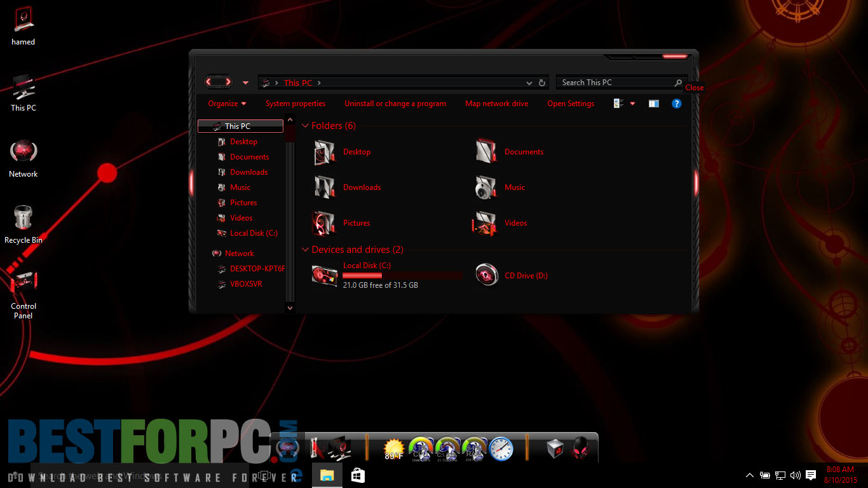
Task: Select hamed desktop icon
Action: point(24,26)
